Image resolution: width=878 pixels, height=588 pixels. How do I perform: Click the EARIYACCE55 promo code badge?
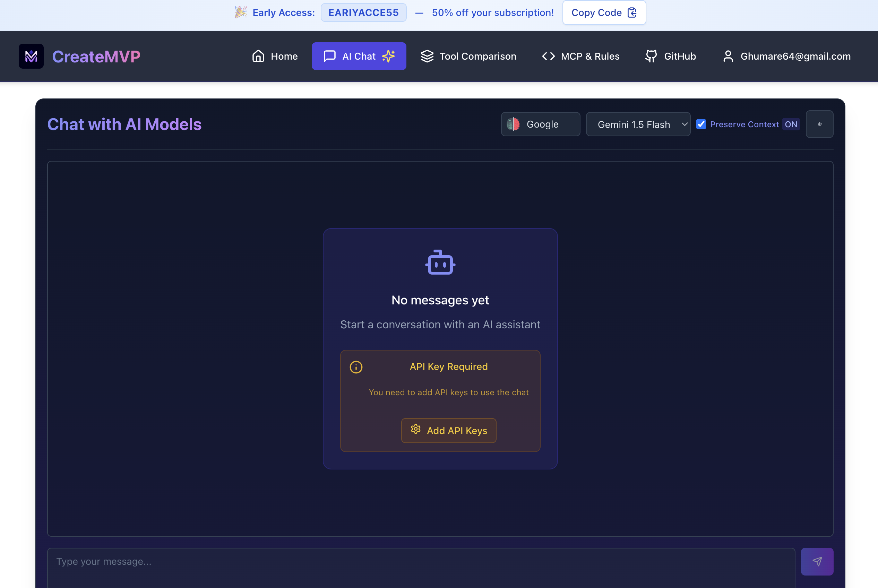[x=363, y=13]
